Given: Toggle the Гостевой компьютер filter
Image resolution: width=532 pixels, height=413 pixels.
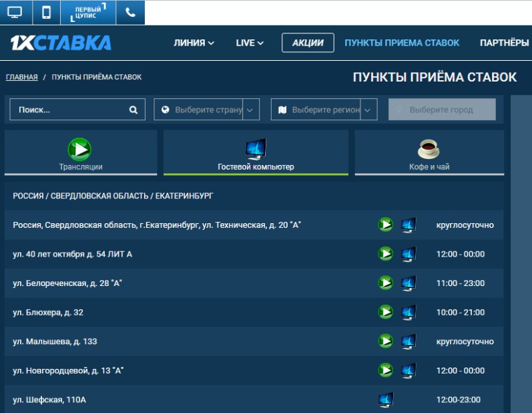Looking at the screenshot, I should tap(256, 153).
